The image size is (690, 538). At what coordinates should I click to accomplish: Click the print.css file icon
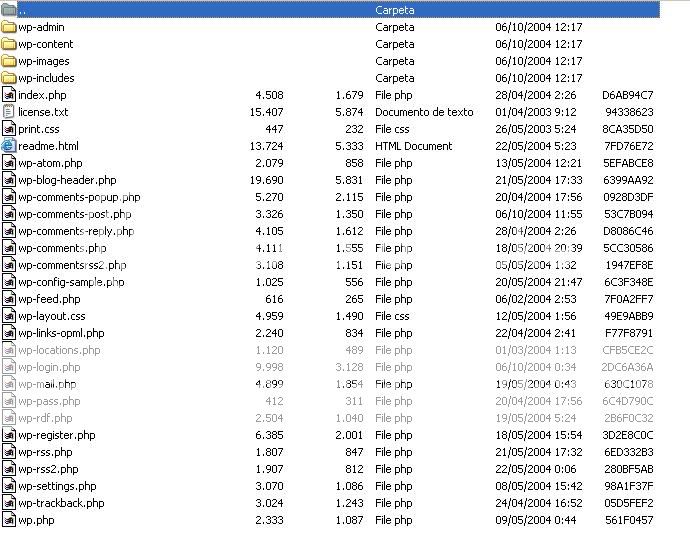point(9,129)
